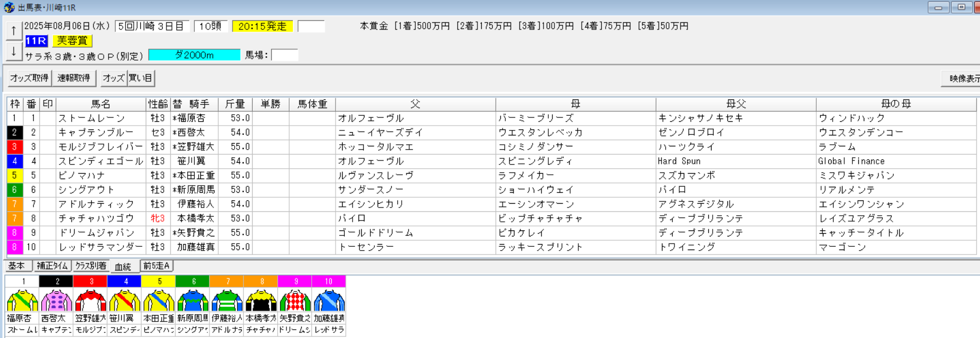Click Global Finance cell
Image resolution: width=980 pixels, height=338 pixels.
[896, 161]
